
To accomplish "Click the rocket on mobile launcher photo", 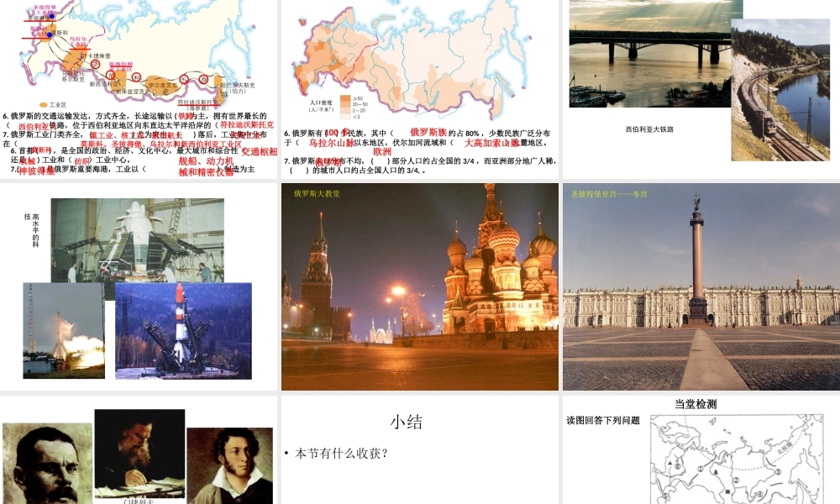I will [183, 331].
